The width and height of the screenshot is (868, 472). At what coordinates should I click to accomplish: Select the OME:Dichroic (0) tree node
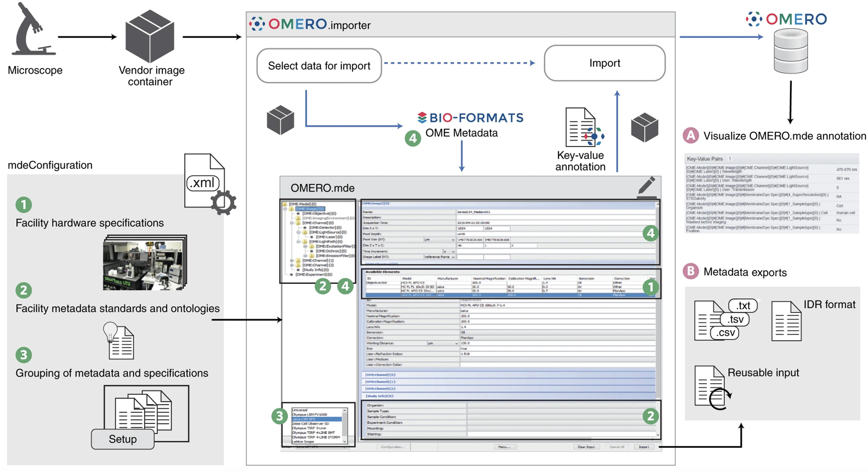(331, 251)
